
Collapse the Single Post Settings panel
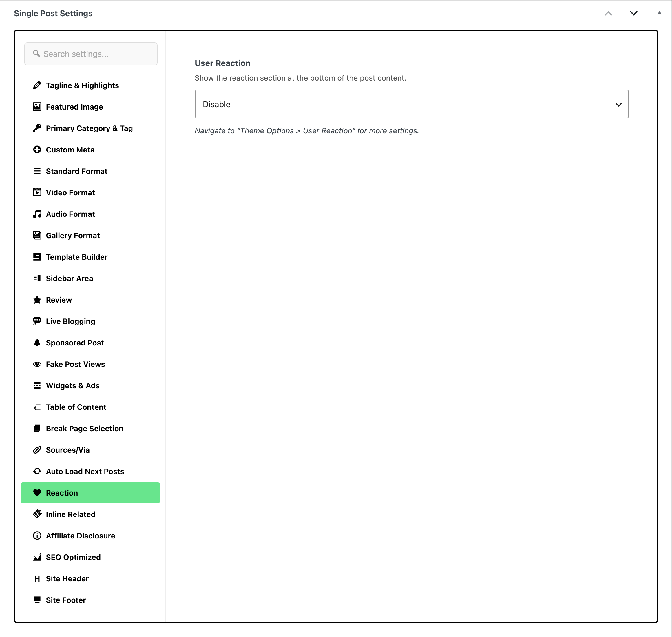660,13
